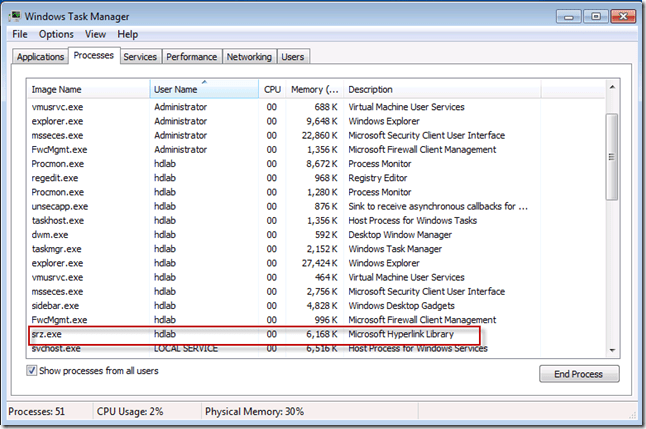Viewport: 646px width, 429px height.
Task: Open the View menu
Action: click(96, 34)
